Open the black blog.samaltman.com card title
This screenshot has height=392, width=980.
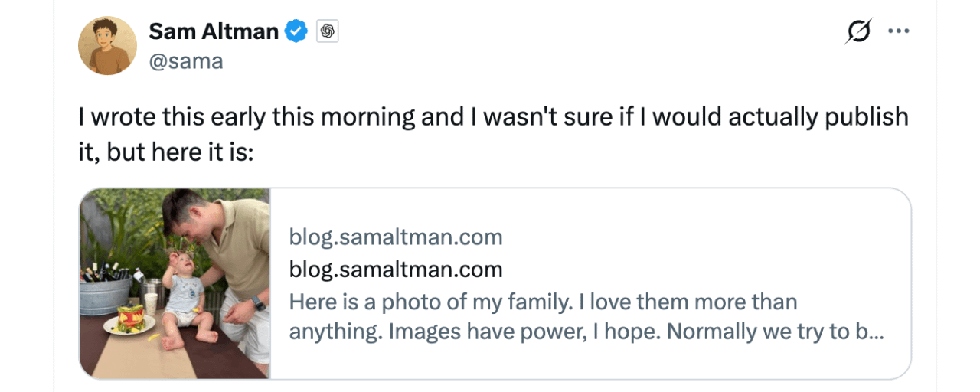click(x=395, y=269)
